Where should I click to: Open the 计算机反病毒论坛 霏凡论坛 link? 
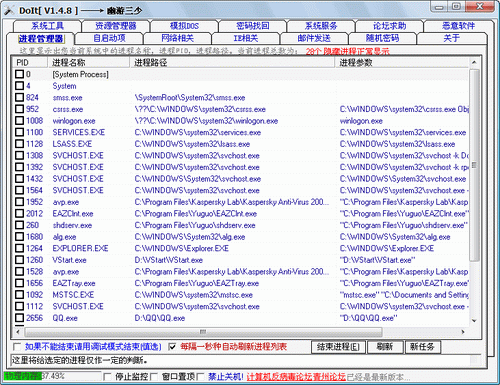[x=296, y=377]
